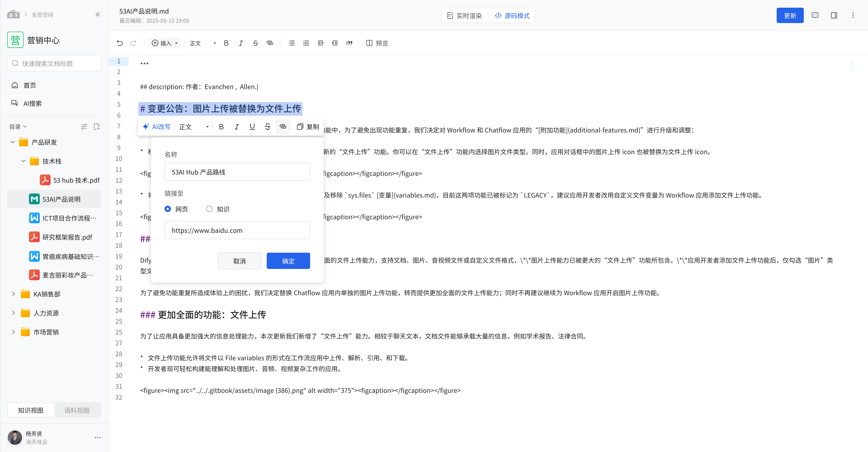
Task: Click the ordered list icon
Action: (306, 43)
